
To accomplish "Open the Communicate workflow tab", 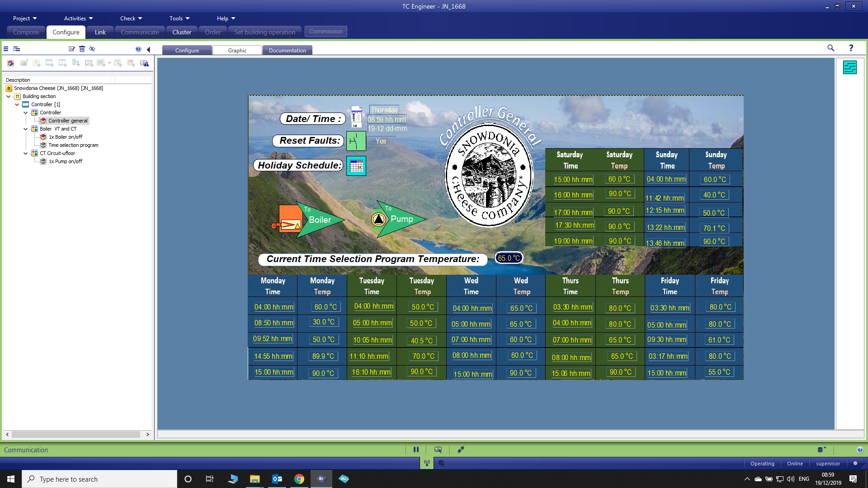I will point(140,32).
